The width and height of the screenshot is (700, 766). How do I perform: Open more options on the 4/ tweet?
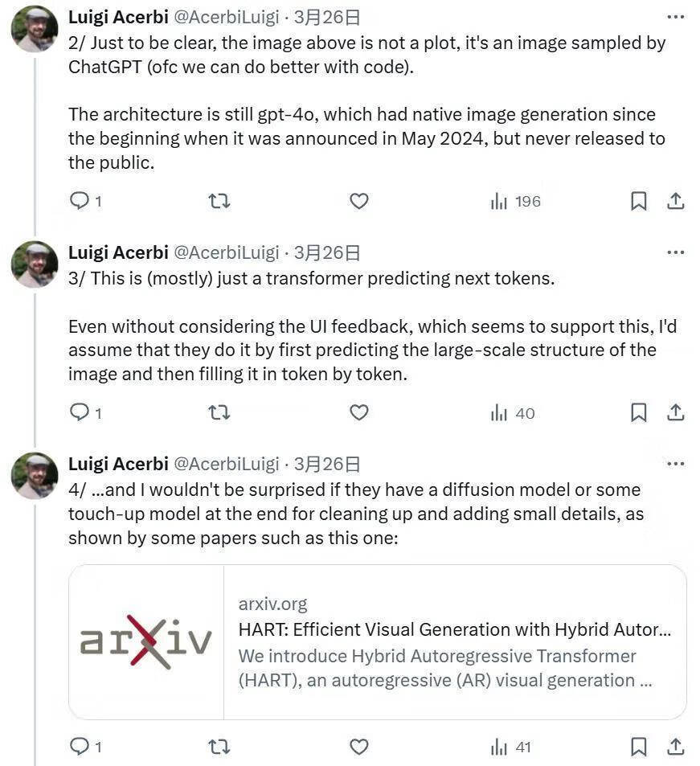pyautogui.click(x=676, y=464)
